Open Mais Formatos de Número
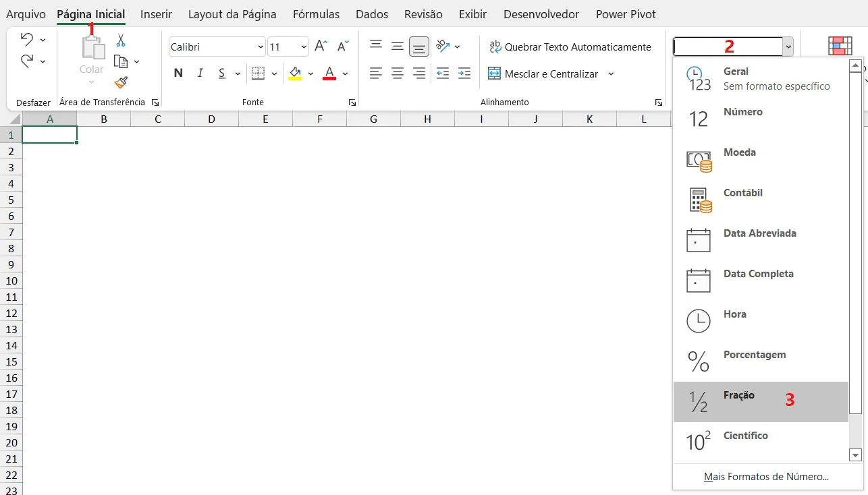The image size is (868, 495). 766,477
